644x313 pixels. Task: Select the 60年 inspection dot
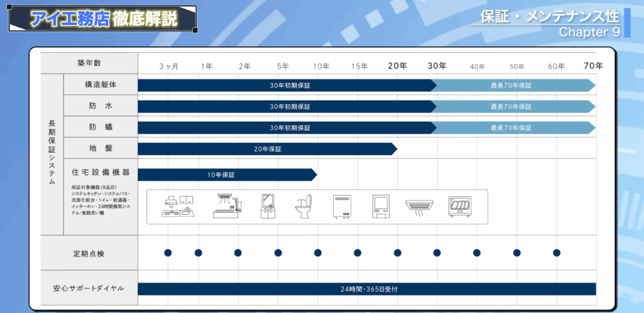(x=557, y=253)
